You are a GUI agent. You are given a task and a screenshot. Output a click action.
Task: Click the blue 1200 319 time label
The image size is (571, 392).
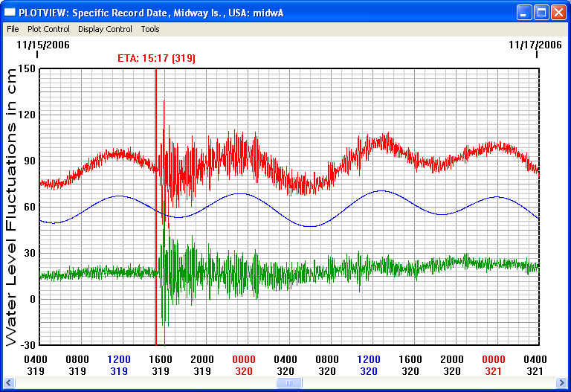pyautogui.click(x=119, y=365)
